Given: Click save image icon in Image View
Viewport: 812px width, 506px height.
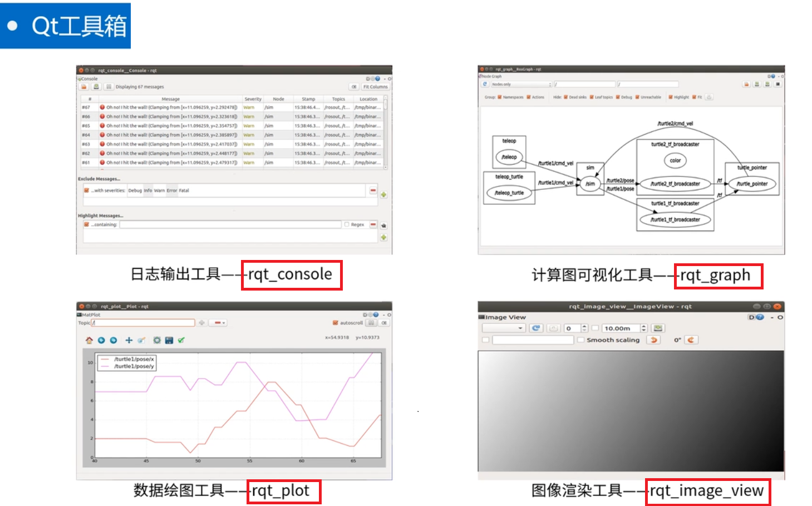Looking at the screenshot, I should tap(658, 328).
